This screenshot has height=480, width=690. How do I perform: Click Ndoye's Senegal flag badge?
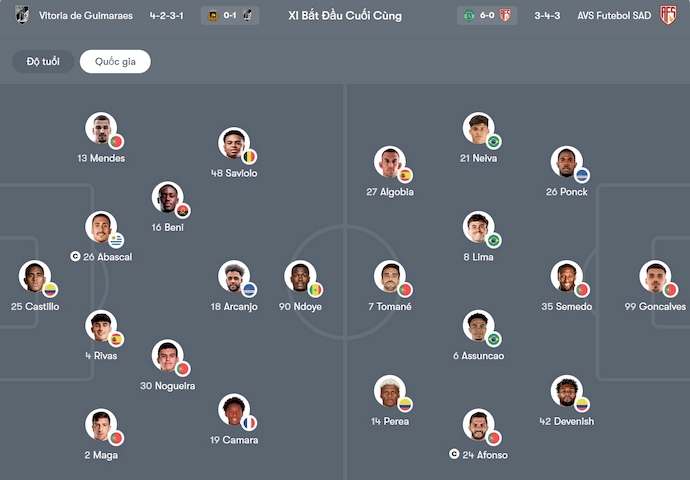tap(315, 290)
